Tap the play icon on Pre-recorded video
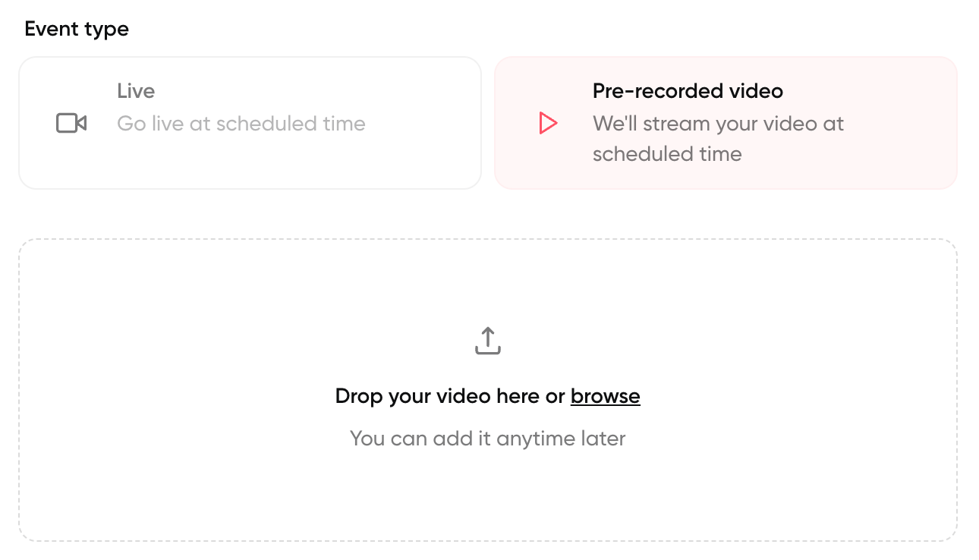Viewport: 979px width, 560px height. coord(548,122)
